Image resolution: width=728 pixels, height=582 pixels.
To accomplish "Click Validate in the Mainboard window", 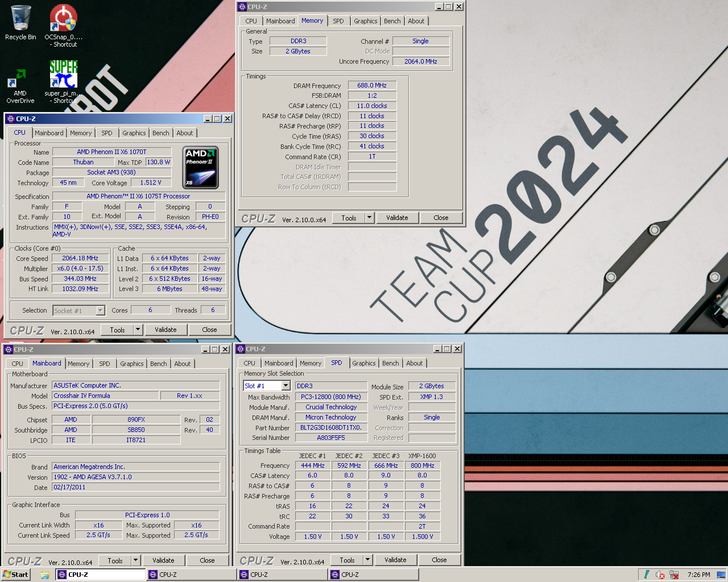I will coord(163,560).
